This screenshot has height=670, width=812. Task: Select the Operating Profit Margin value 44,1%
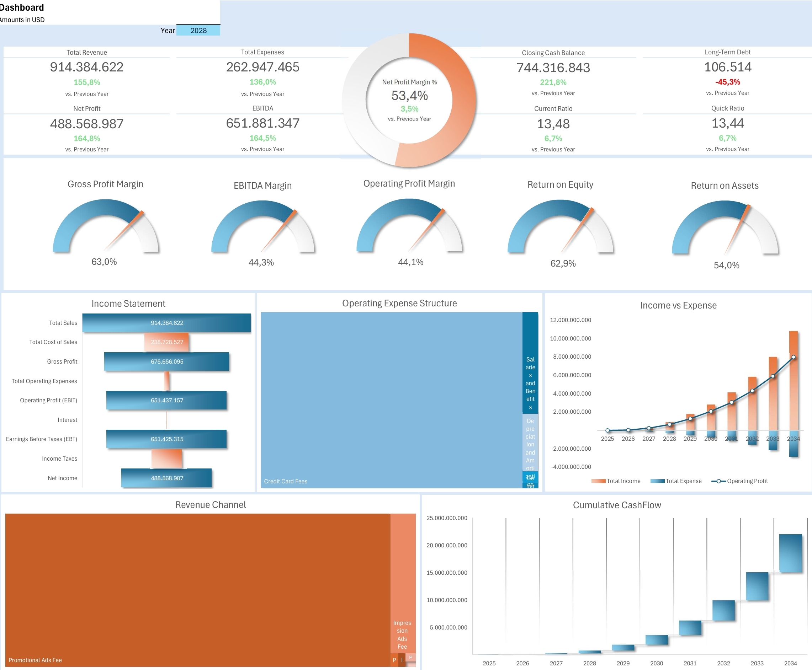coord(410,262)
